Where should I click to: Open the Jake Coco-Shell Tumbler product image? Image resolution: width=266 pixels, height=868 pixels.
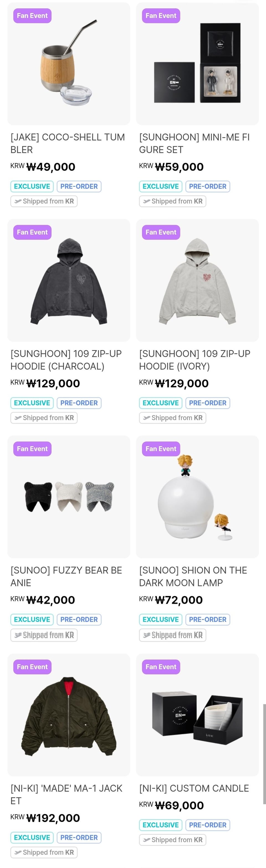click(x=68, y=64)
